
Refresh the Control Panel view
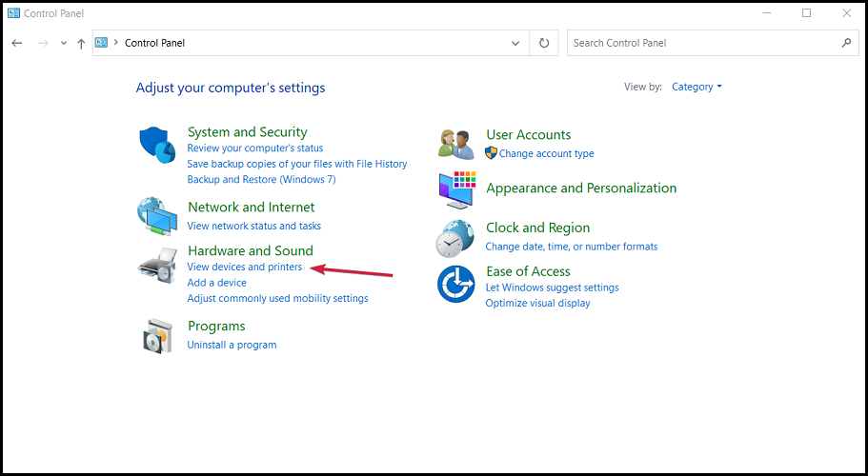point(544,43)
